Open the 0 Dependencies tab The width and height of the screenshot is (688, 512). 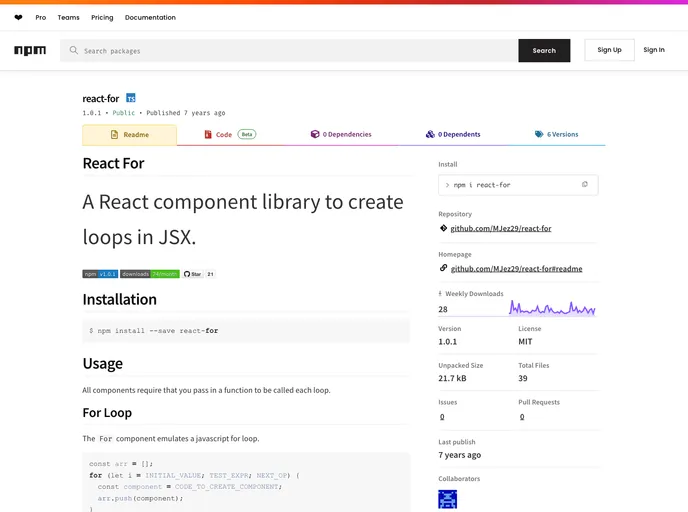pyautogui.click(x=340, y=134)
